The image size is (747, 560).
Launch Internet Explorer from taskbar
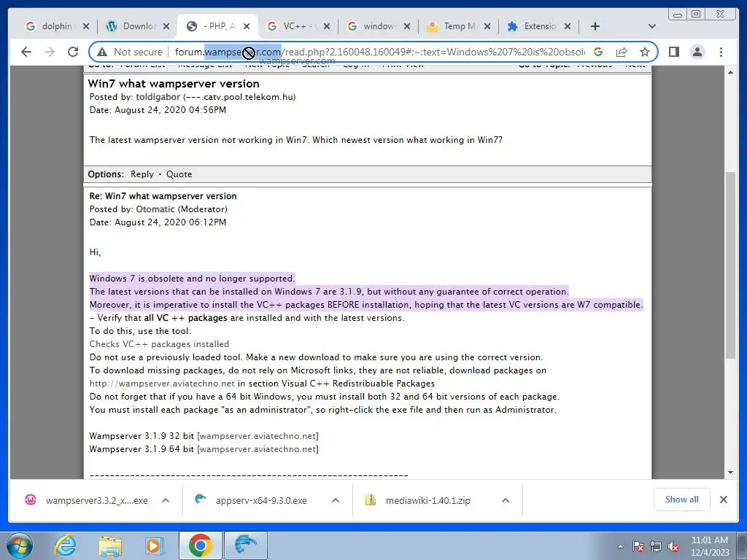65,545
